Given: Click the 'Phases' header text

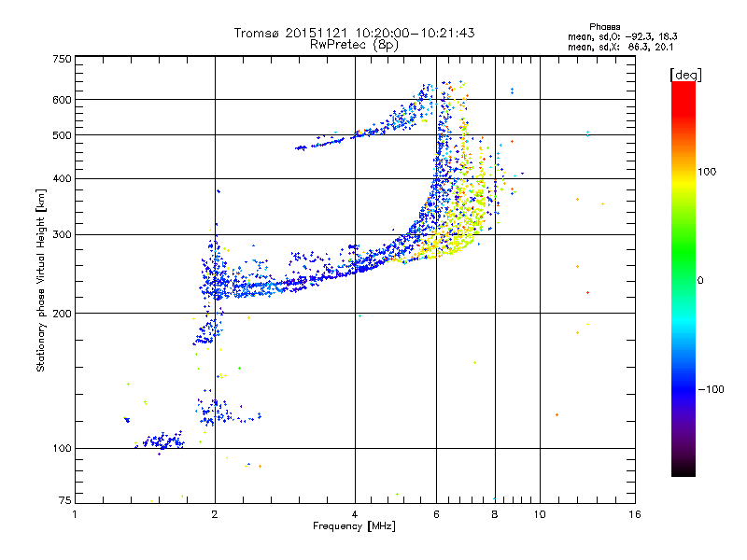Looking at the screenshot, I should (x=604, y=27).
